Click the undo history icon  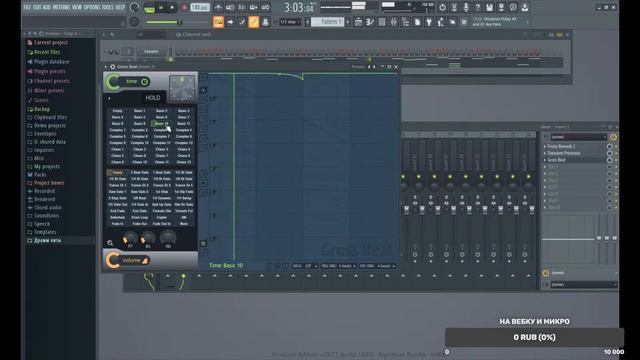[x=442, y=7]
